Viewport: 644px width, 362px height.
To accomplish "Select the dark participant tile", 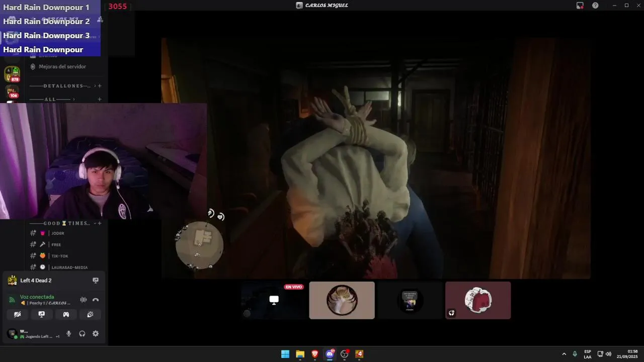I will click(410, 300).
